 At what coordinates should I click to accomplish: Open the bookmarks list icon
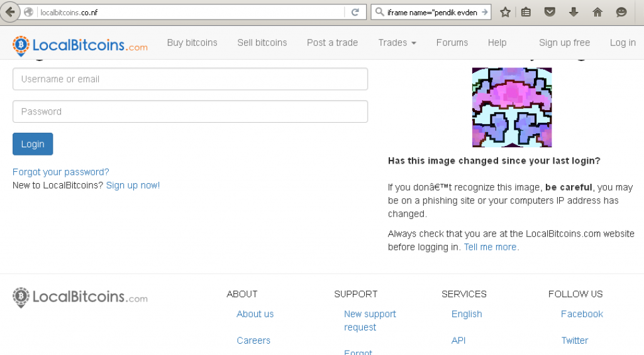pyautogui.click(x=526, y=13)
